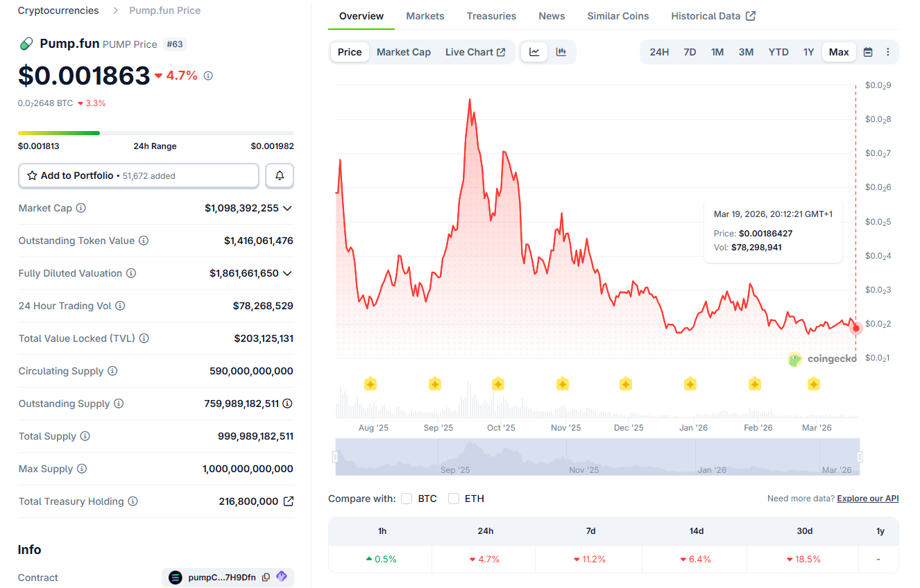920x588 pixels.
Task: Open chart three-dot options menu
Action: coord(887,52)
